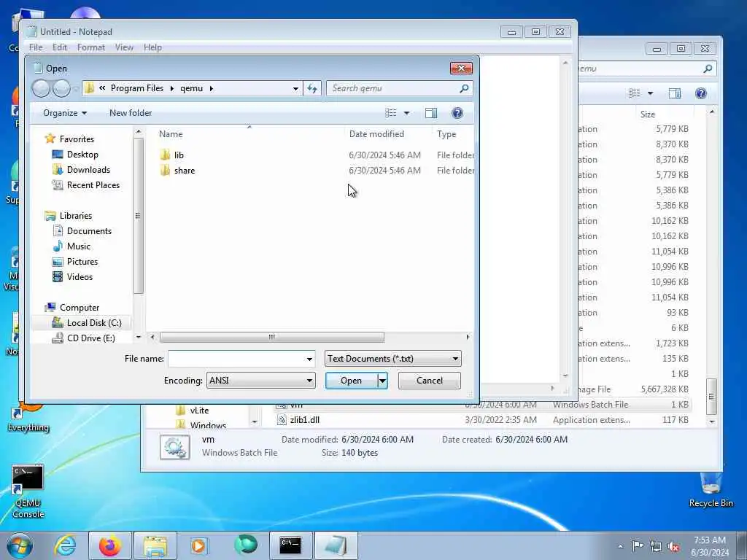The height and width of the screenshot is (560, 747).
Task: Open the QEMU Console desktop shortcut
Action: click(x=28, y=492)
